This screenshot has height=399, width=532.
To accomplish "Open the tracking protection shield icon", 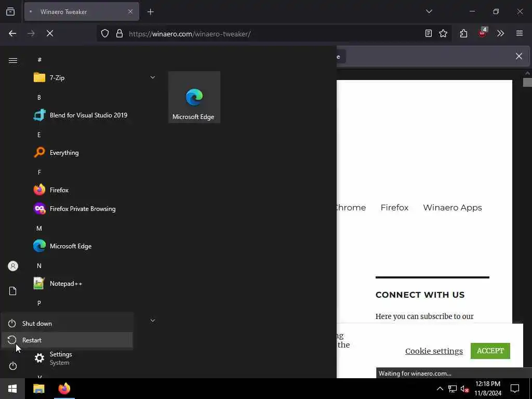I will [105, 34].
